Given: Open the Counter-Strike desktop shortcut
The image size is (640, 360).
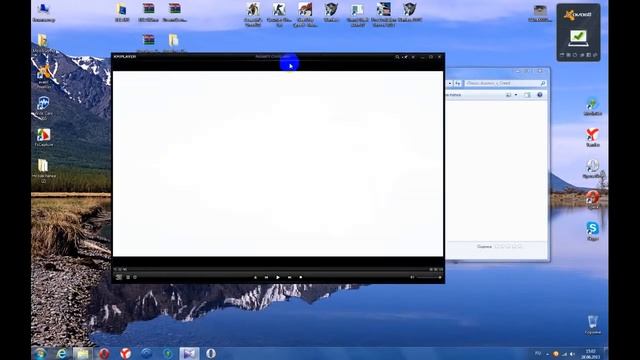Looking at the screenshot, I should (x=279, y=14).
